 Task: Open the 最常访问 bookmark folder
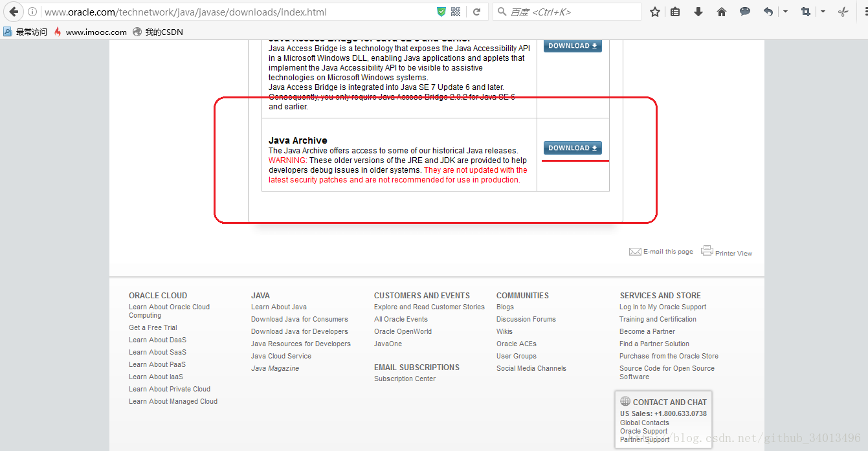click(25, 32)
